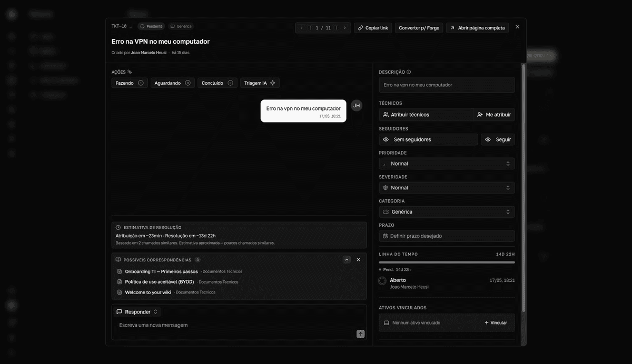Click the 1 / 11 ticket counter
Viewport: 632px width, 364px height.
click(323, 28)
